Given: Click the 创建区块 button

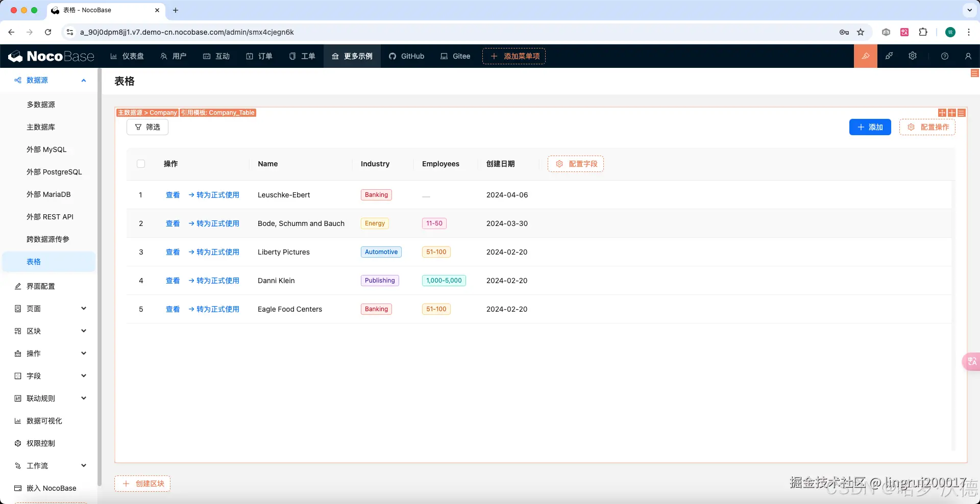Looking at the screenshot, I should pos(142,484).
